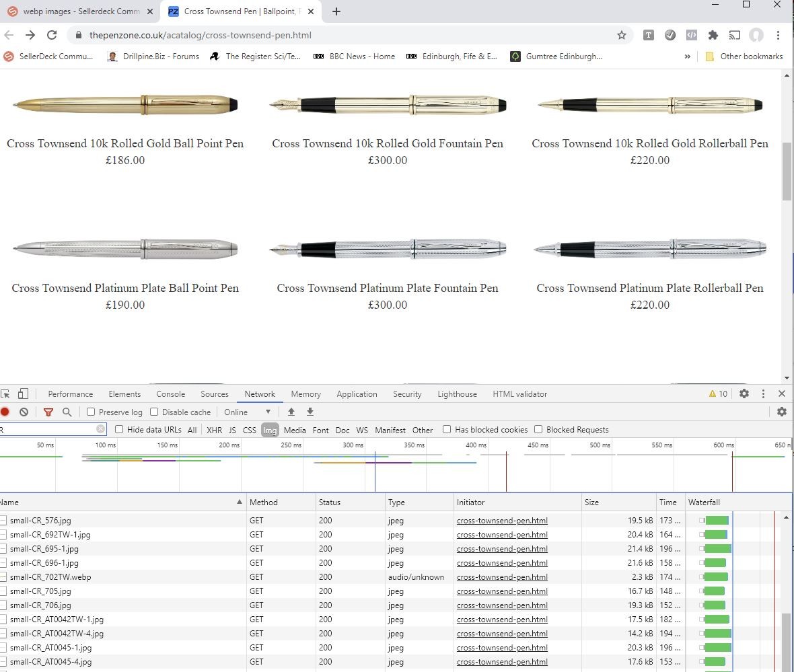Clear the network log

coord(24,412)
